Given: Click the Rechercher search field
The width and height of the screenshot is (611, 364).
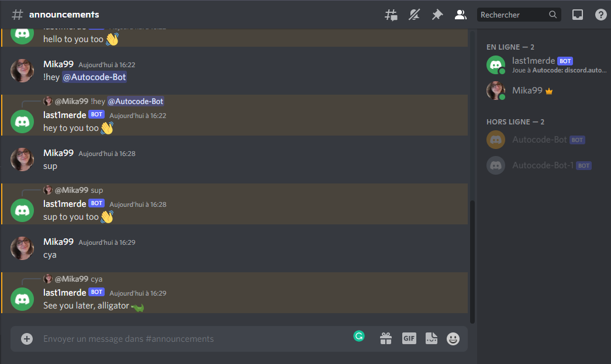Looking at the screenshot, I should pos(519,15).
